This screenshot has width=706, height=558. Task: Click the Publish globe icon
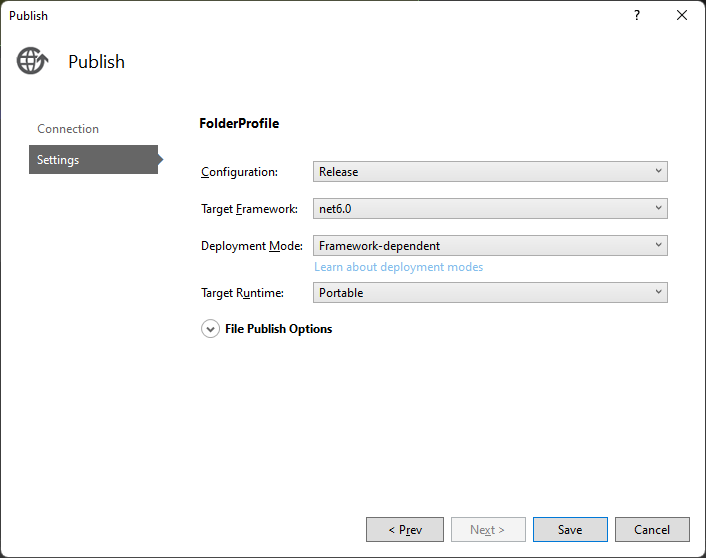click(32, 61)
